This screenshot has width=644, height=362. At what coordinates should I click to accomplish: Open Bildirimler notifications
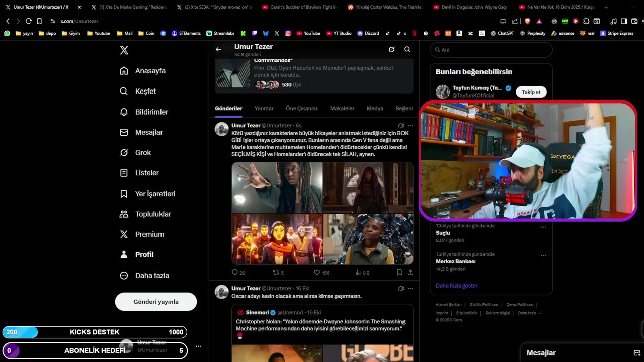pyautogui.click(x=144, y=112)
